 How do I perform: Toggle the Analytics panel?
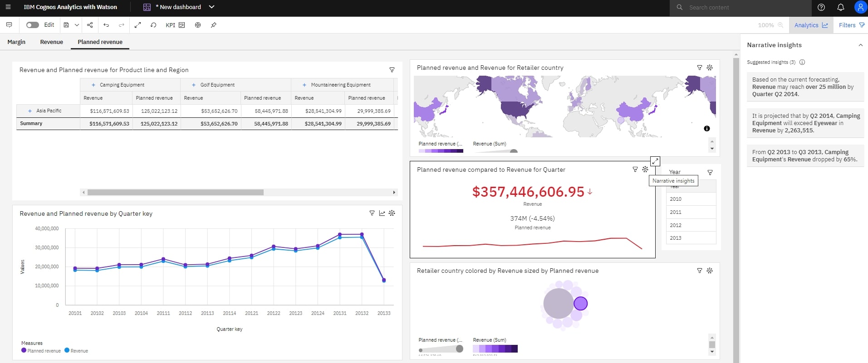pyautogui.click(x=811, y=25)
